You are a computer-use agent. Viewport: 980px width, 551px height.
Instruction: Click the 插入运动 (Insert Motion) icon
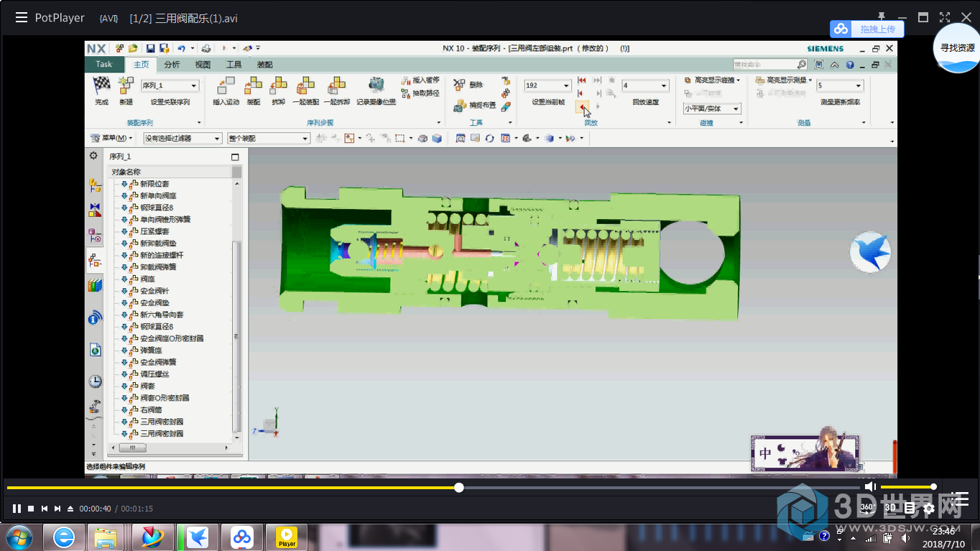226,85
